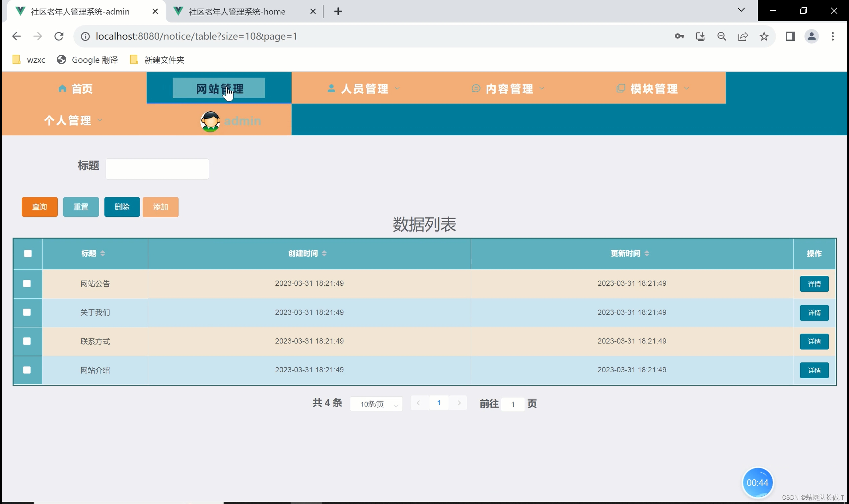Image resolution: width=849 pixels, height=504 pixels.
Task: Expand the 人员管理 dropdown menu
Action: click(x=364, y=89)
